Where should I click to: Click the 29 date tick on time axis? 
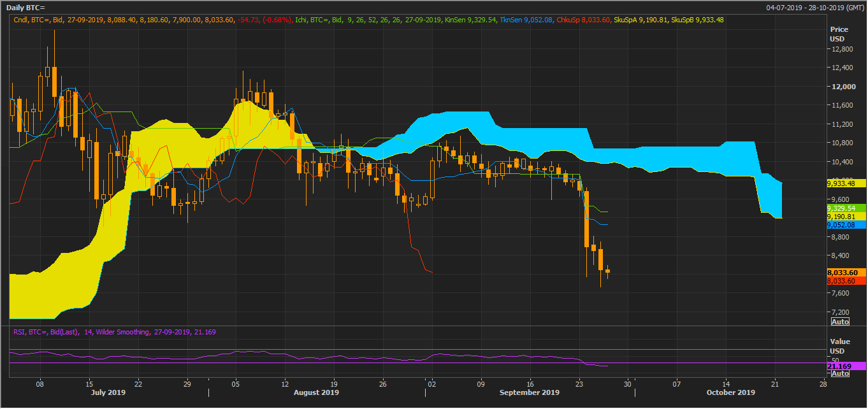coord(187,384)
